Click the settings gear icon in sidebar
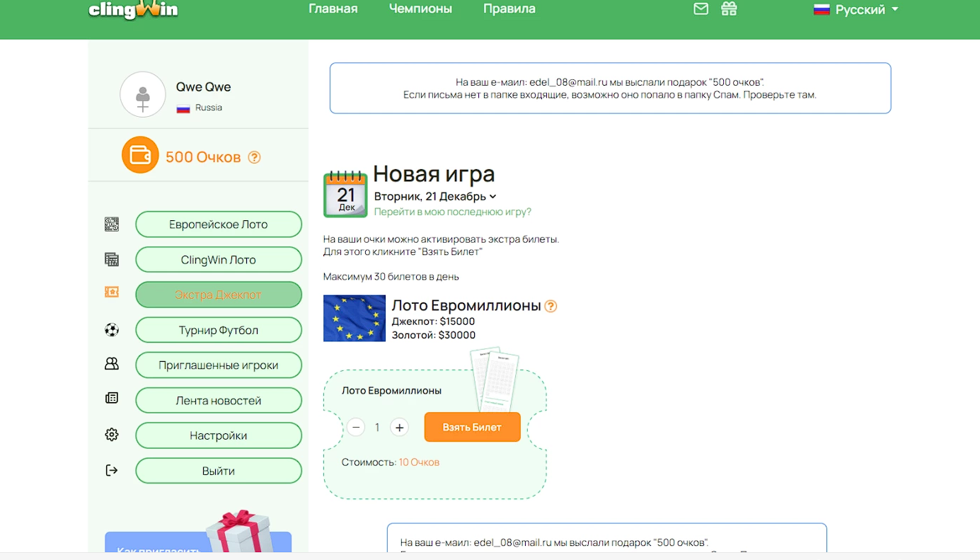 pos(112,435)
